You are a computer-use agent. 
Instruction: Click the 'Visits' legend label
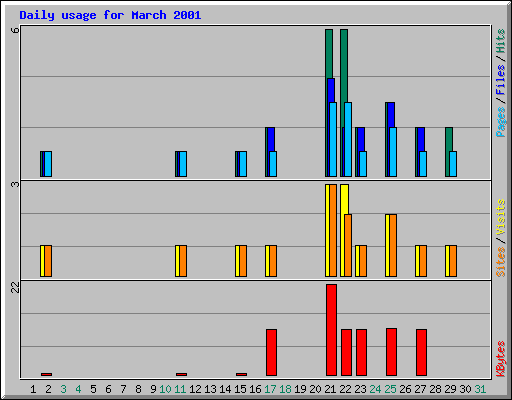[501, 218]
